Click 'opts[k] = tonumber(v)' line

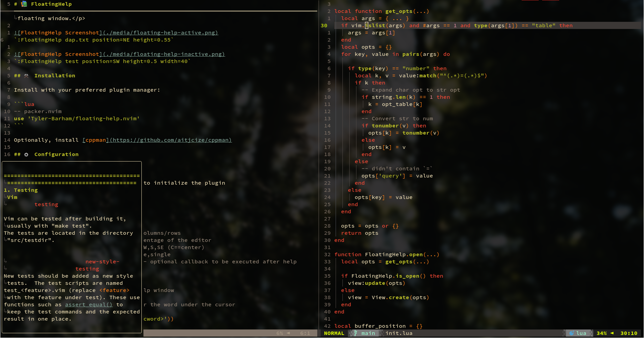click(404, 133)
